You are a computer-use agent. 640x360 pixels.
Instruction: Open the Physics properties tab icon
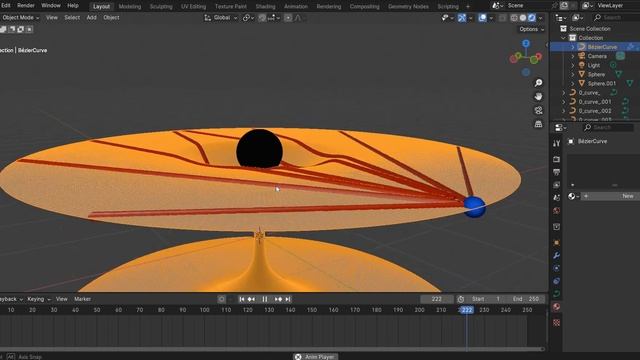[556, 268]
